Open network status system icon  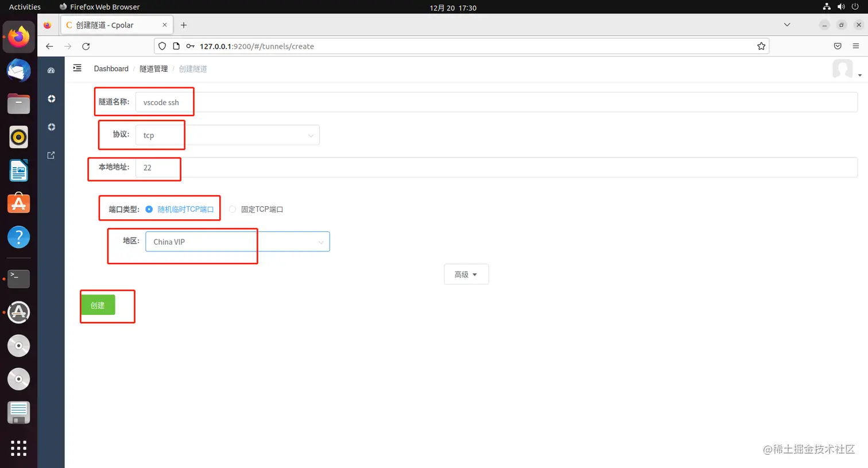(827, 7)
